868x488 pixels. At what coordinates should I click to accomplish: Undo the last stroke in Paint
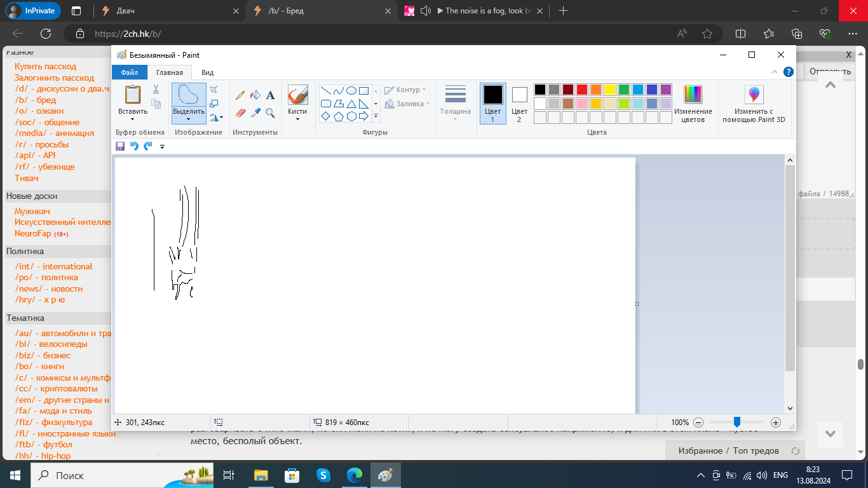coord(134,146)
